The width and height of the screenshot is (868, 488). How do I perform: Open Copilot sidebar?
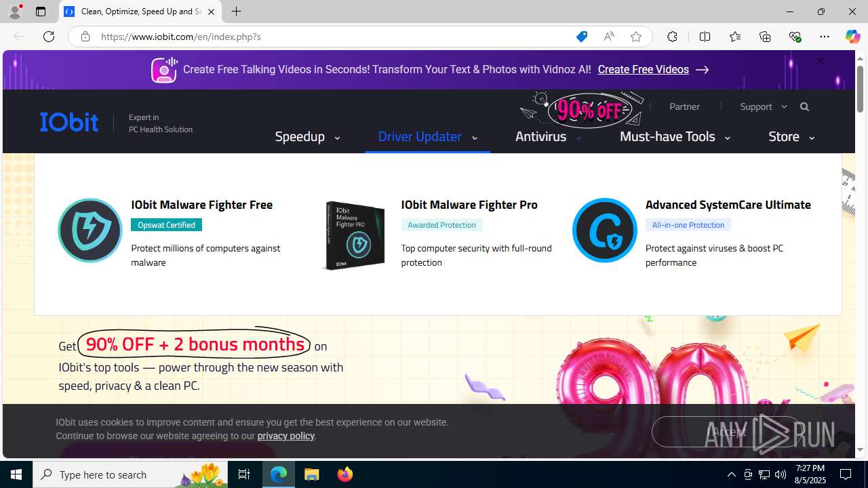tap(852, 37)
